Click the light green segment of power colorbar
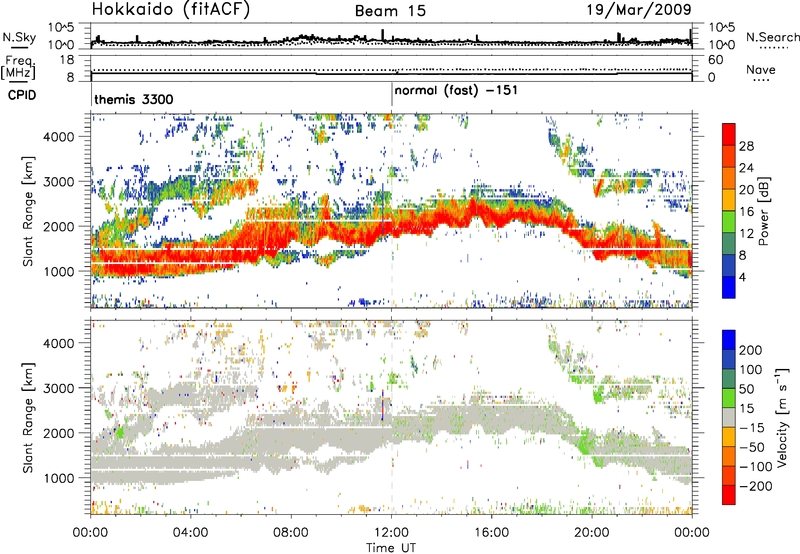The width and height of the screenshot is (800, 554). click(x=729, y=222)
